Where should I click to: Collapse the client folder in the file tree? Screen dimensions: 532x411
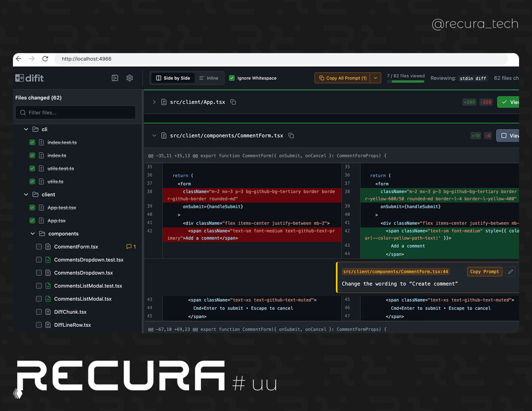pos(26,194)
